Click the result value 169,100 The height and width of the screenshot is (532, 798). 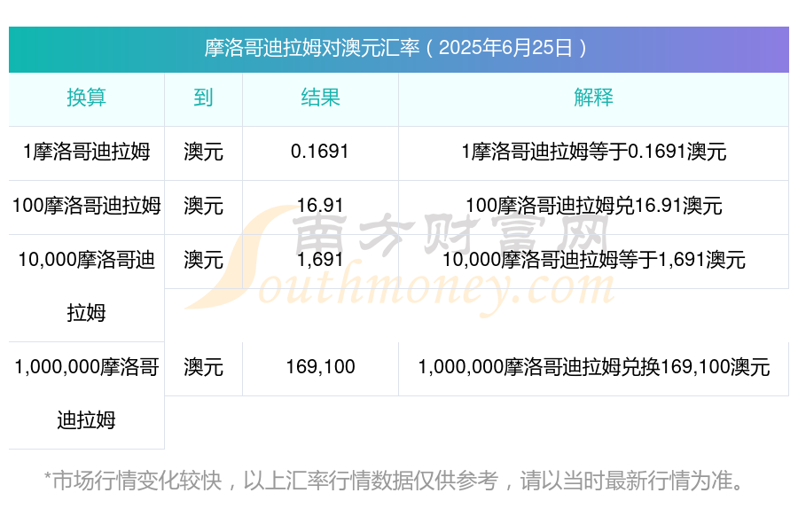(320, 367)
